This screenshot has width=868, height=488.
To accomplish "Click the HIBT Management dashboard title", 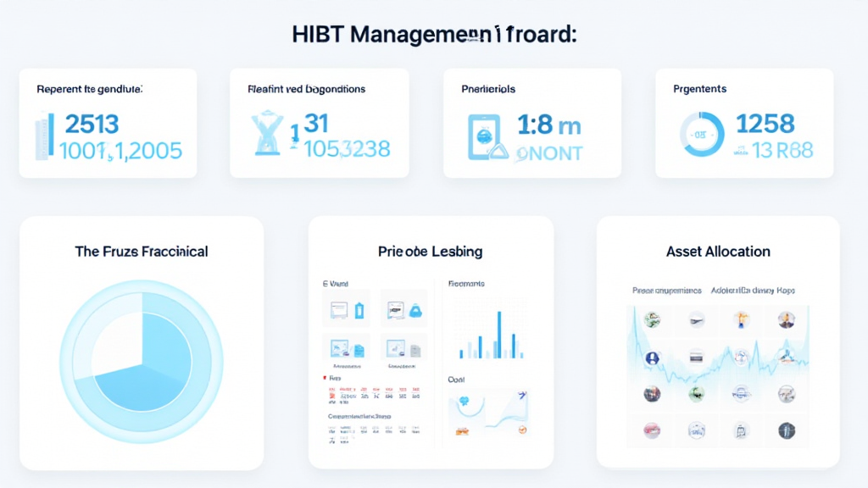I will click(434, 35).
